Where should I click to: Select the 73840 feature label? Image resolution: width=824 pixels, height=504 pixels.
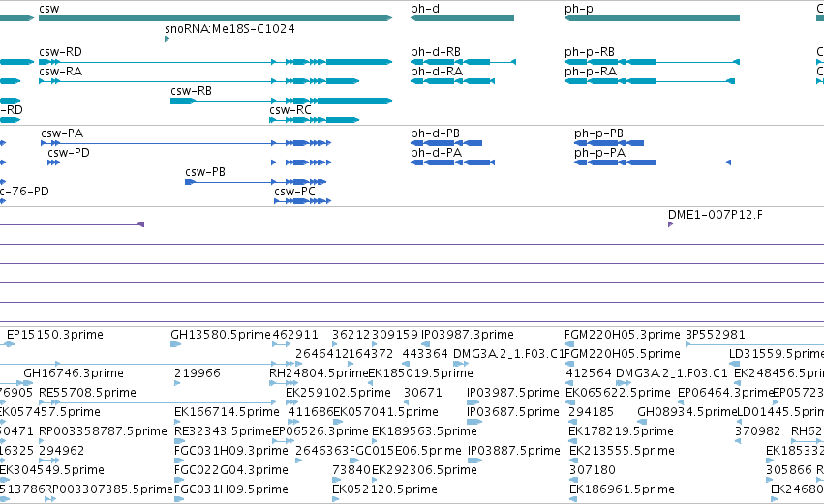pos(351,470)
